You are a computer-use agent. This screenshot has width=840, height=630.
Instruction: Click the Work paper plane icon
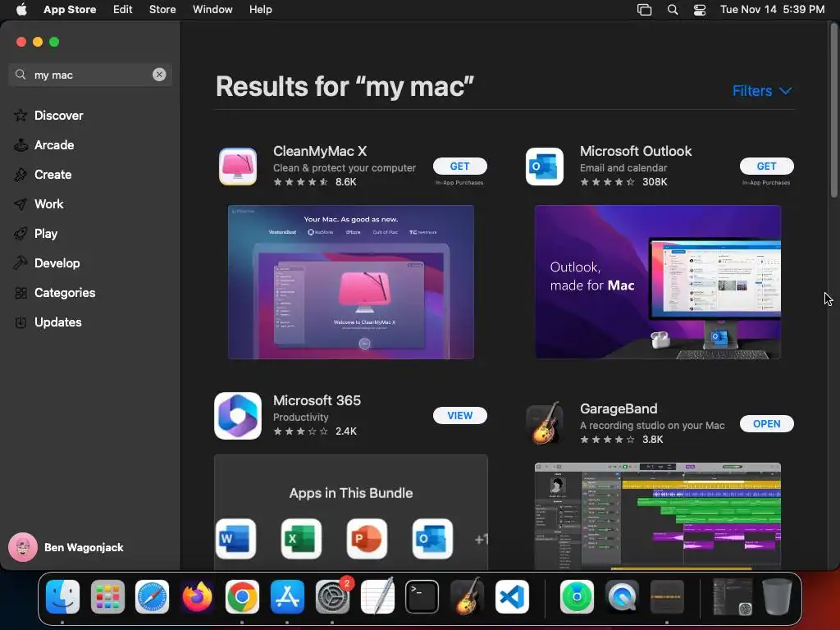pyautogui.click(x=21, y=204)
